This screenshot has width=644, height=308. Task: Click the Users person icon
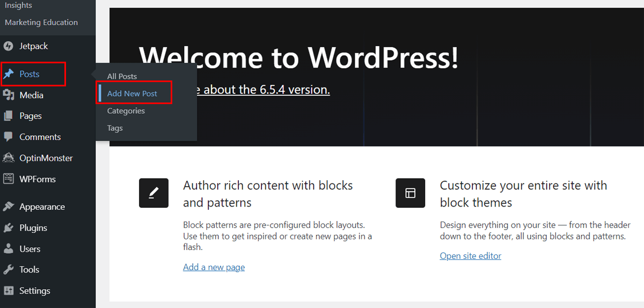(8, 248)
